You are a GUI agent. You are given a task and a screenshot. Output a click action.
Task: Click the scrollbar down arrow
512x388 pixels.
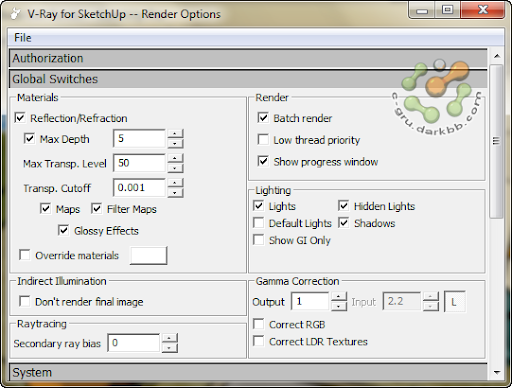pos(497,373)
